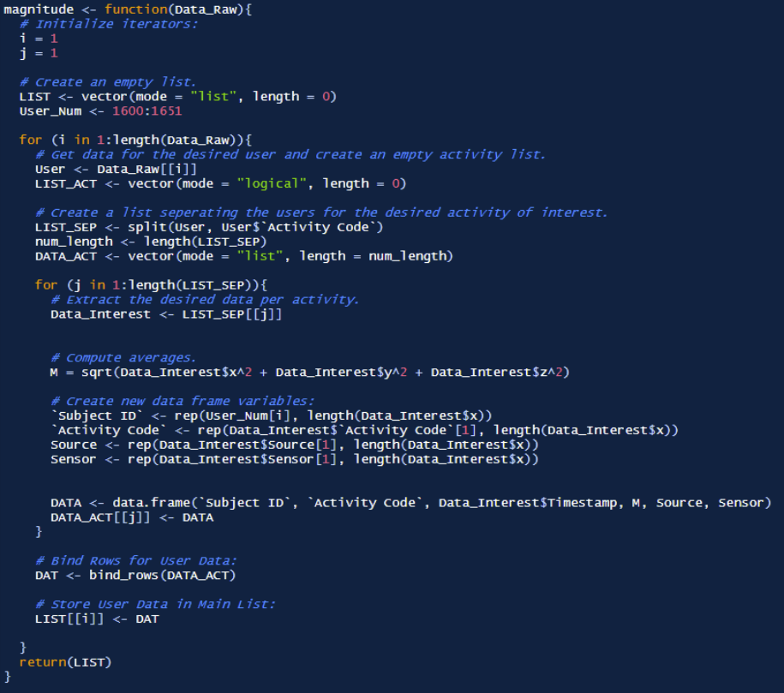
Task: Click the line starting '`Activity Code` <- rep('
Action: [x=364, y=430]
